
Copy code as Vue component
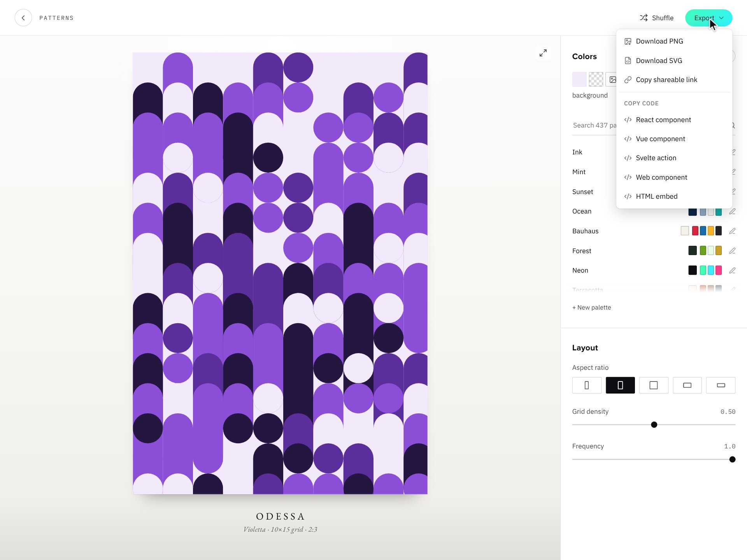click(674, 139)
